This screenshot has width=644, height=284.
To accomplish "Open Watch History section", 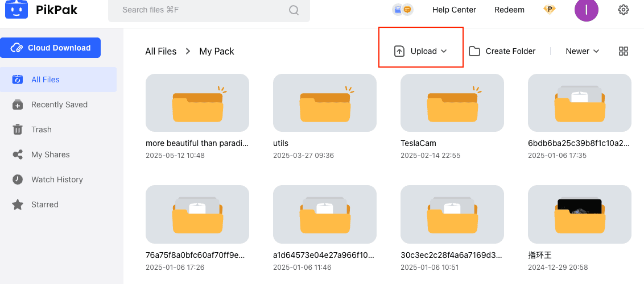I will (59, 179).
